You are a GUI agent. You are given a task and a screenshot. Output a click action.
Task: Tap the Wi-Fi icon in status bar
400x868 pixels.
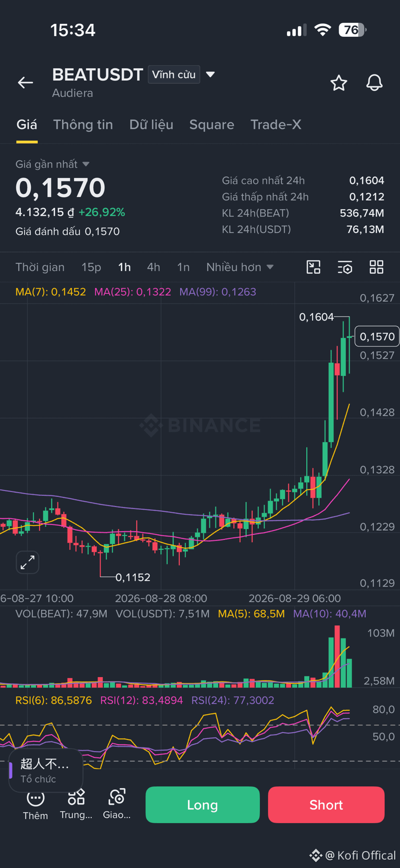coord(323,30)
